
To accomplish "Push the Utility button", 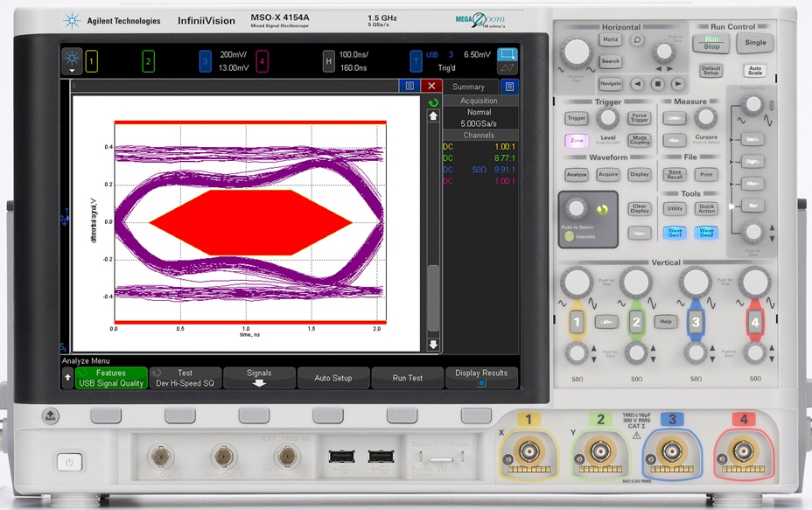I will pyautogui.click(x=675, y=209).
